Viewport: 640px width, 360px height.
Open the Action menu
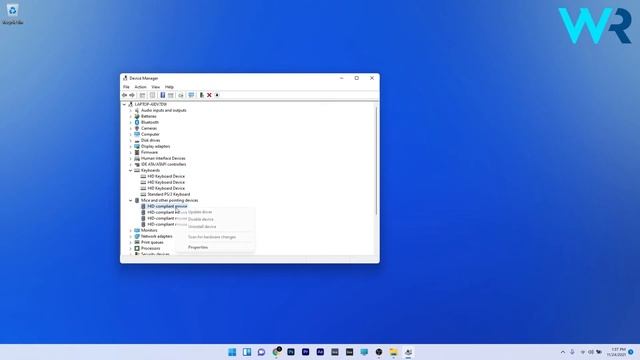(140, 87)
